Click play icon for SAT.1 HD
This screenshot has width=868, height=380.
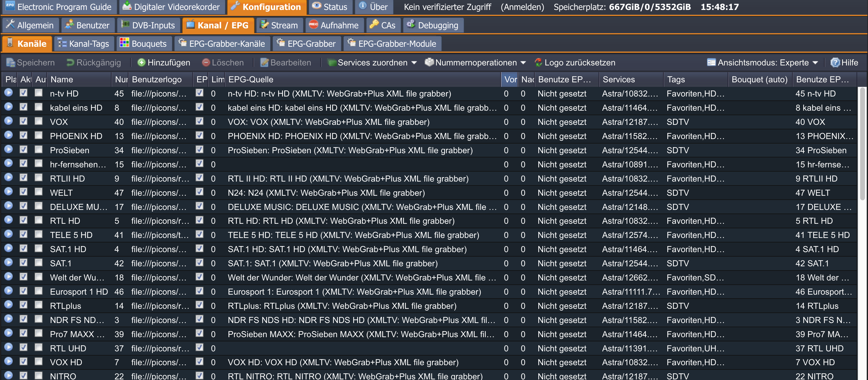[8, 249]
